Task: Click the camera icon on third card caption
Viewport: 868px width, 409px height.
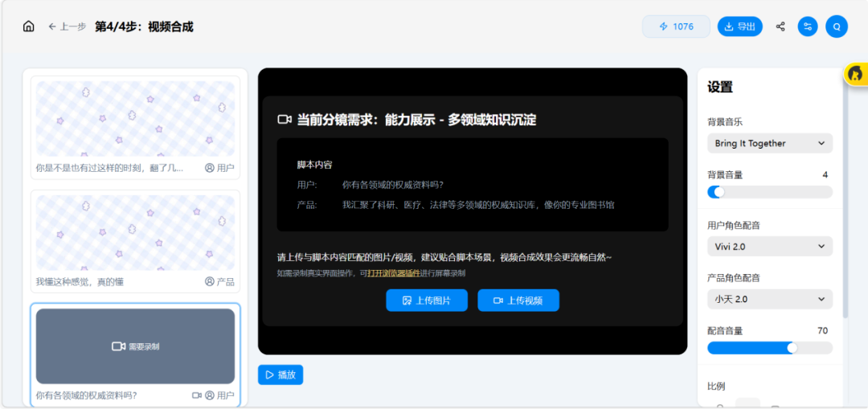Action: click(197, 395)
